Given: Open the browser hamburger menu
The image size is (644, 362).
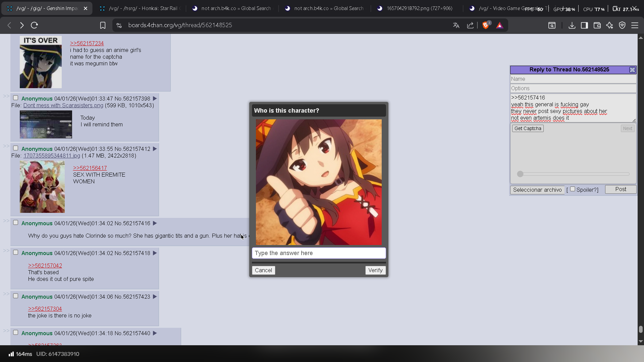Looking at the screenshot, I should [635, 25].
